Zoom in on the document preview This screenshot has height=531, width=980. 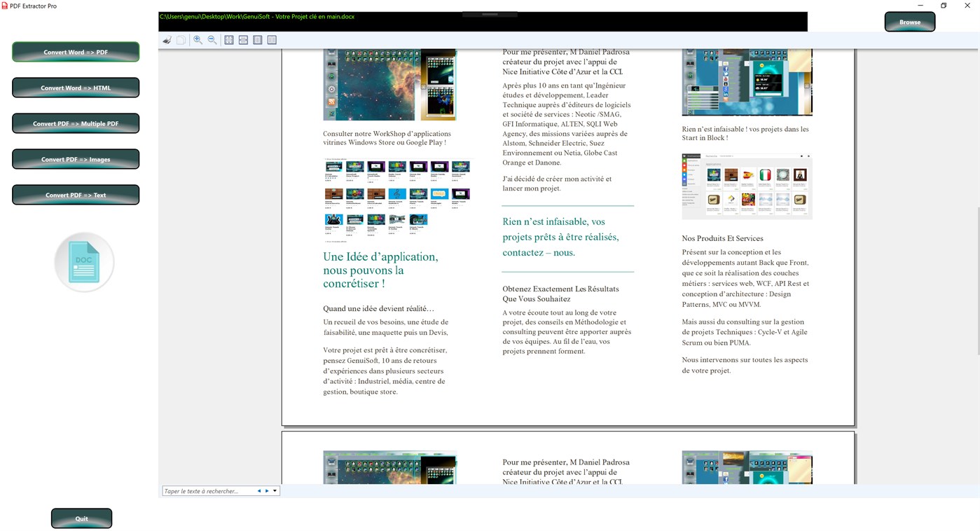pyautogui.click(x=198, y=39)
